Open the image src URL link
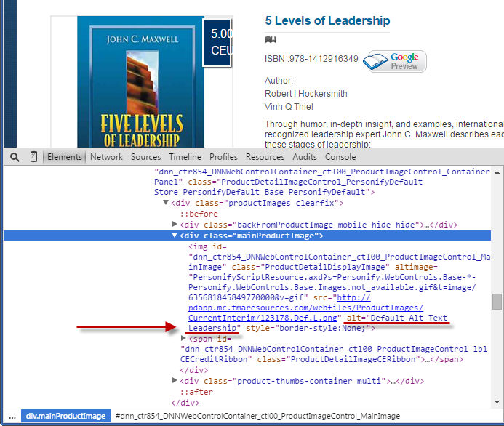504x426 pixels. coord(305,308)
